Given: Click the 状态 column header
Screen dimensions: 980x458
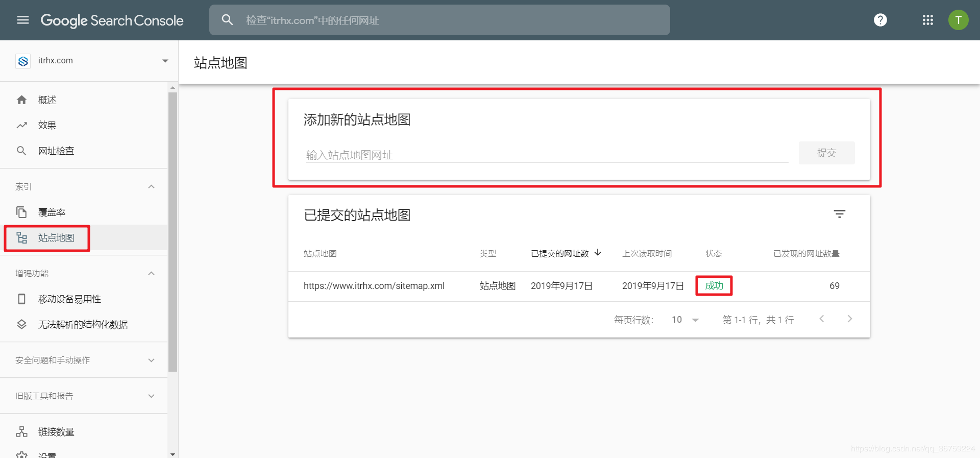Looking at the screenshot, I should (x=714, y=253).
